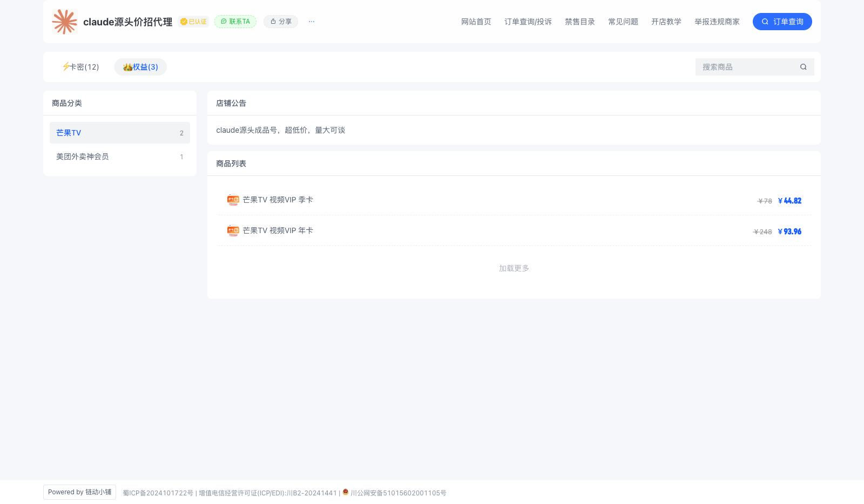Screen dimensions: 864x504
Task: Click the 分享 share button
Action: point(281,22)
